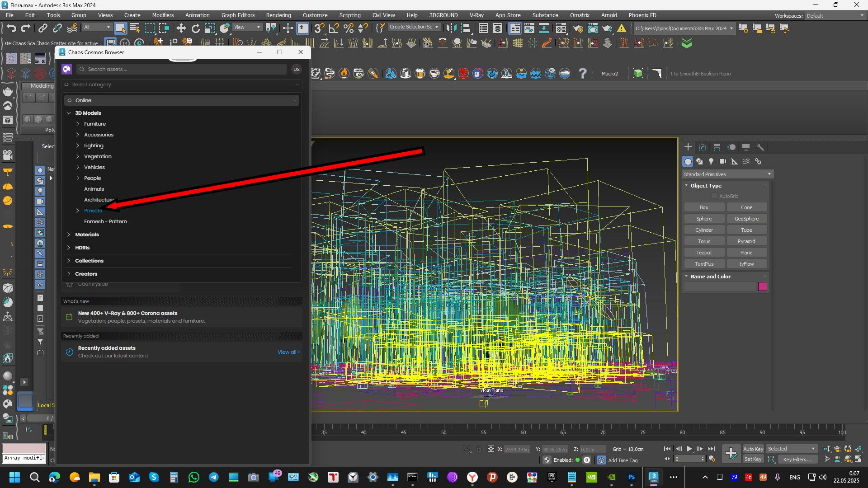The height and width of the screenshot is (488, 868).
Task: Click the Play Animation button
Action: coord(689,449)
